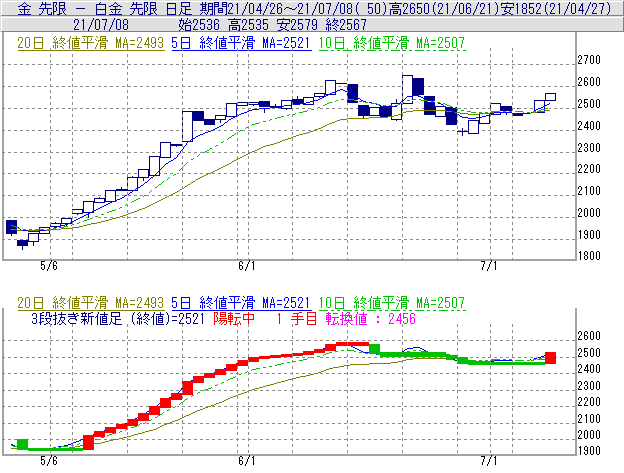Click the 1800 price axis label on top chart
This screenshot has width=624, height=473.
[x=589, y=255]
